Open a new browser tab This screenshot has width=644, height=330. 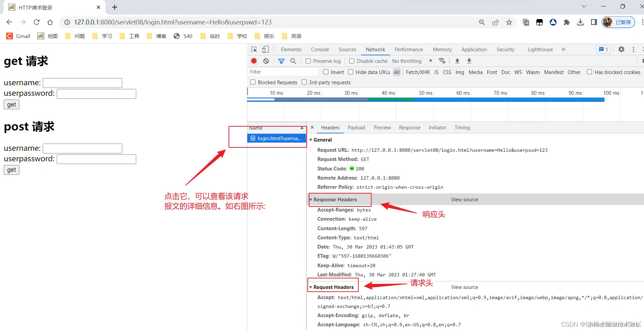click(x=114, y=7)
